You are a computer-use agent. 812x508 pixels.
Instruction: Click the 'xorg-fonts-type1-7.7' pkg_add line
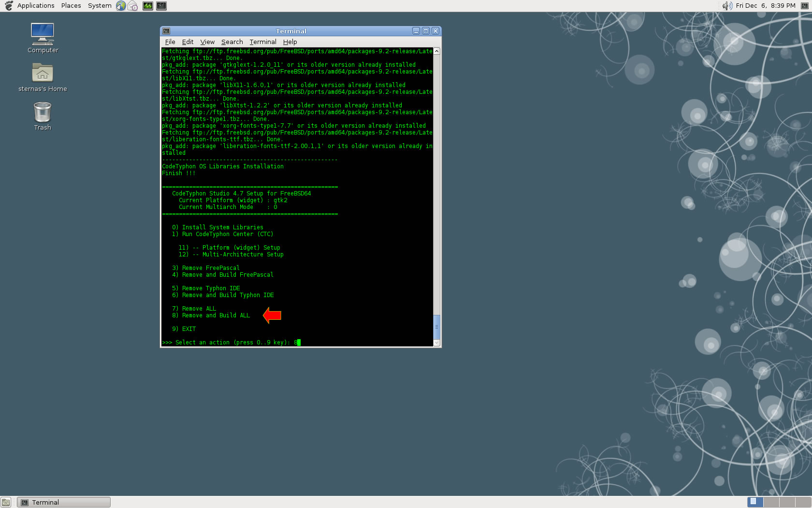pos(294,126)
